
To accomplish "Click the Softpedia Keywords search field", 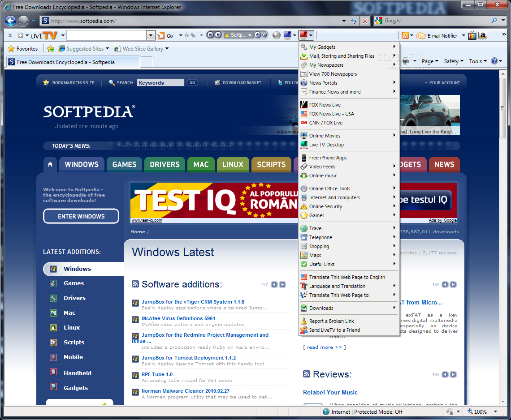I will tap(160, 83).
